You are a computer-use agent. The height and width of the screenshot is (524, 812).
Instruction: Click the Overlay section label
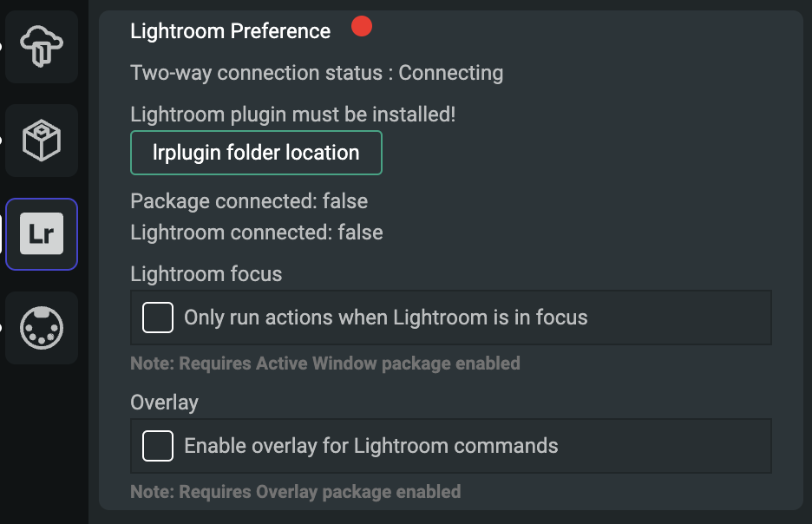coord(164,403)
